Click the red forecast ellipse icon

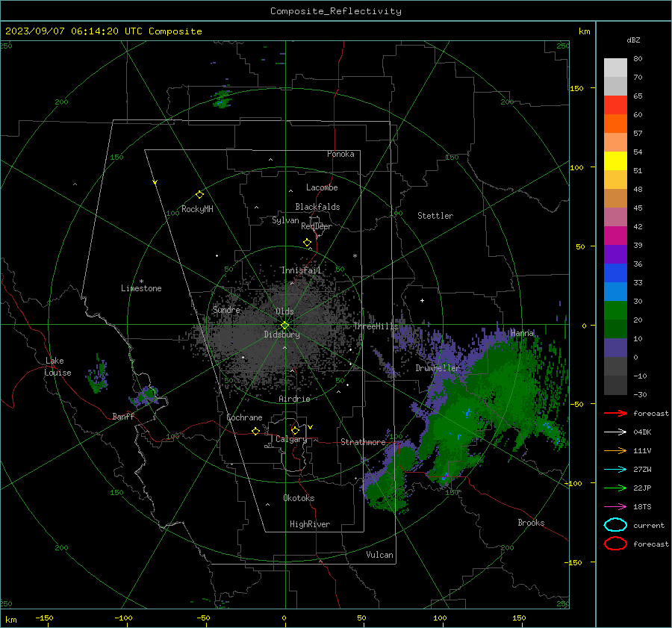click(615, 544)
